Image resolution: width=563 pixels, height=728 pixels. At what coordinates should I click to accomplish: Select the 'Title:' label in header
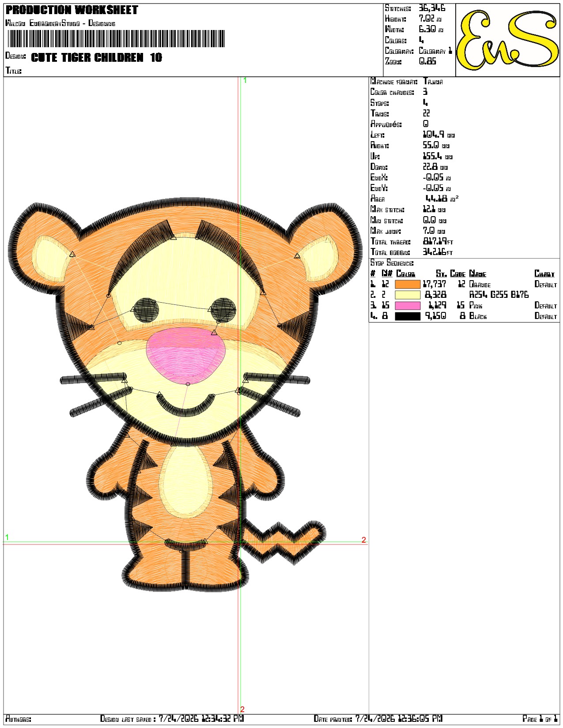pyautogui.click(x=14, y=71)
